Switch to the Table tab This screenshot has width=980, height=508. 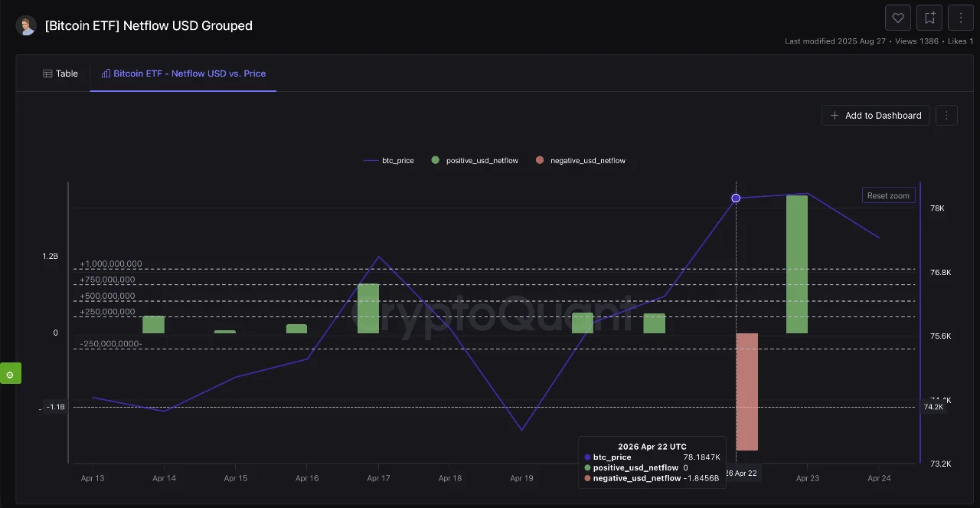[61, 73]
